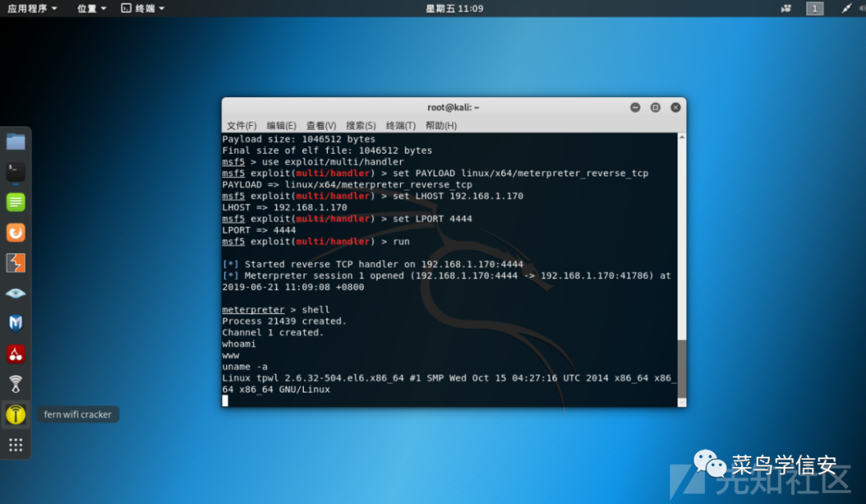Open the 应用程序 applications menu
Viewport: 866px width, 504px height.
32,8
